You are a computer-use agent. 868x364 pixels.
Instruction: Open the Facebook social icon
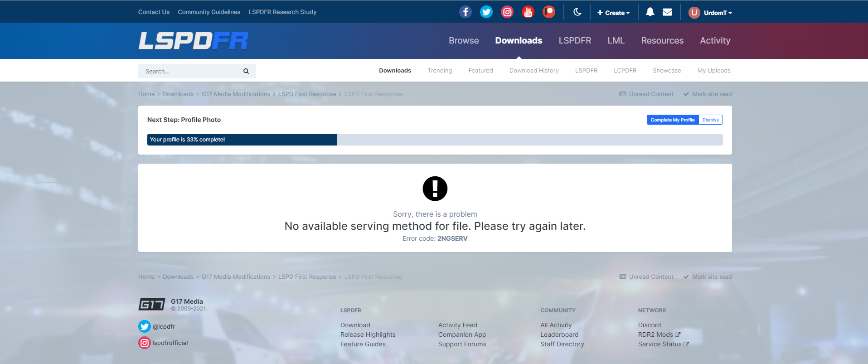[x=466, y=12]
